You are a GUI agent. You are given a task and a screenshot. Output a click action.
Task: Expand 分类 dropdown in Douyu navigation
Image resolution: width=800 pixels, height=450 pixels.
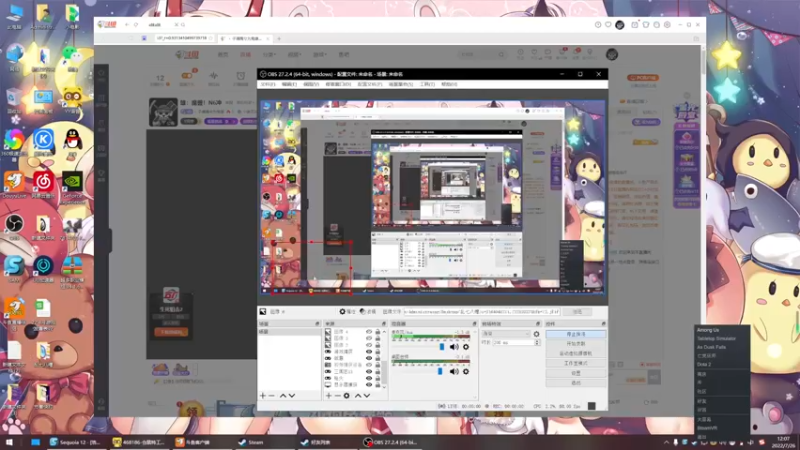coord(269,55)
